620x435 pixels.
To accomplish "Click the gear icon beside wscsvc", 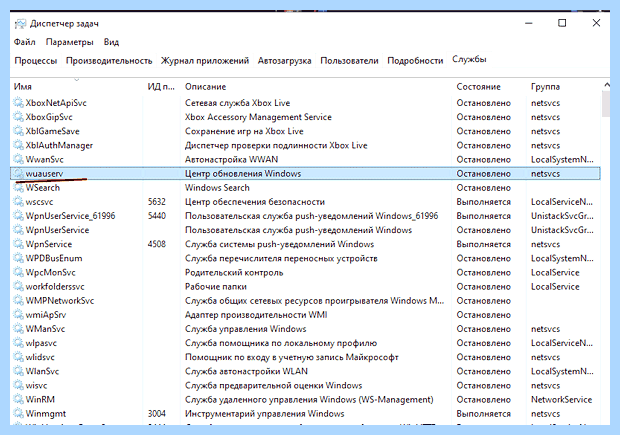I will tap(18, 202).
